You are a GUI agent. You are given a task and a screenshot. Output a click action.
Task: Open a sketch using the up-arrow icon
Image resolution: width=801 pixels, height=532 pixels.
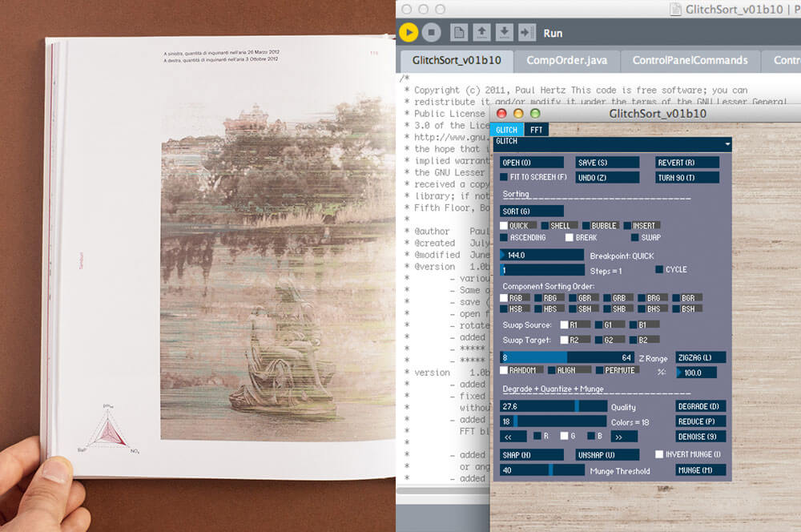[x=481, y=33]
